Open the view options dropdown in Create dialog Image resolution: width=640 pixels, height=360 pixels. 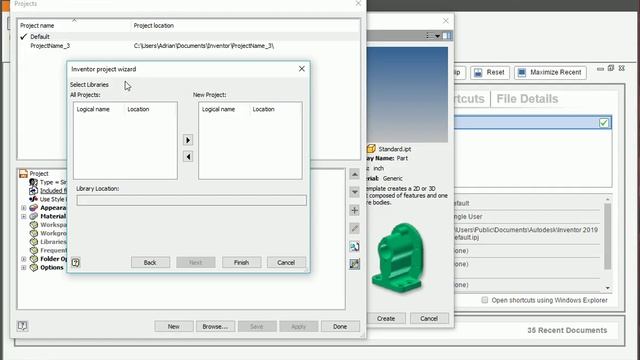pyautogui.click(x=433, y=36)
